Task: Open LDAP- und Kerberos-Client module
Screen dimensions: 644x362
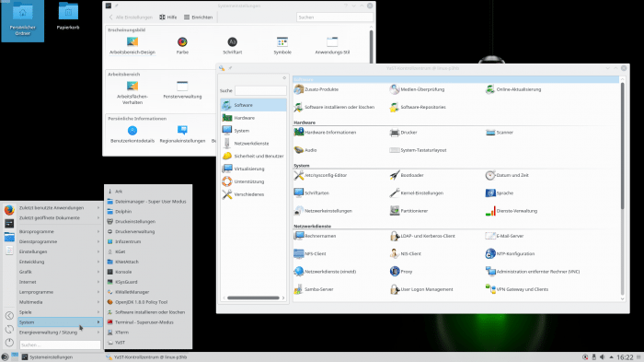Action: 422,236
